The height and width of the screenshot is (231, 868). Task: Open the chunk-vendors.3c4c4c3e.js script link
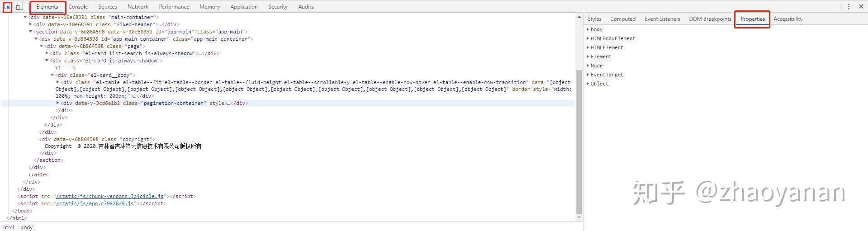click(x=109, y=196)
